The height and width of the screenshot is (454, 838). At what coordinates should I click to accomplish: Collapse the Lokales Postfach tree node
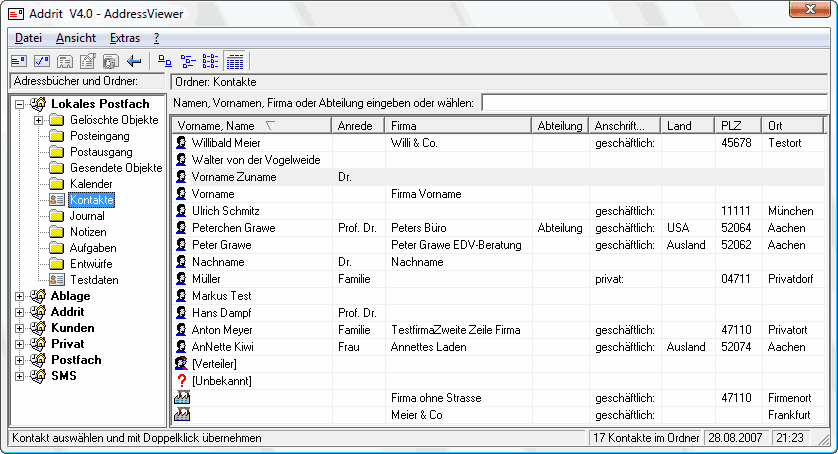[x=20, y=104]
